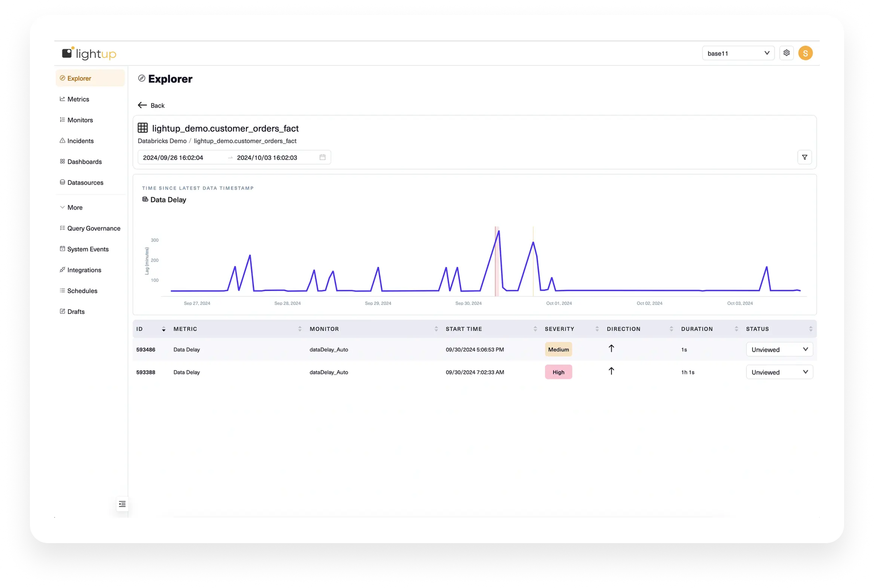
Task: Toggle sorting on the SEVERITY column
Action: click(596, 328)
